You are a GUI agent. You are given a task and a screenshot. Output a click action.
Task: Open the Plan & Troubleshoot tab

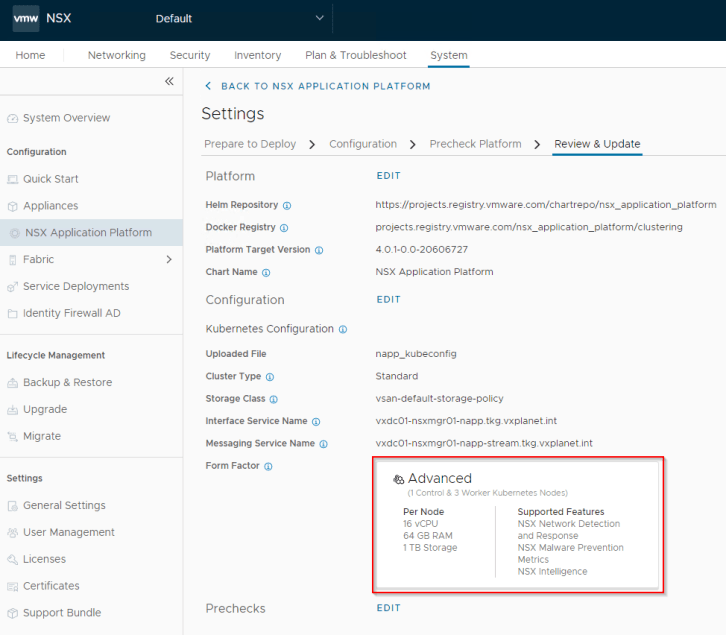tap(356, 55)
